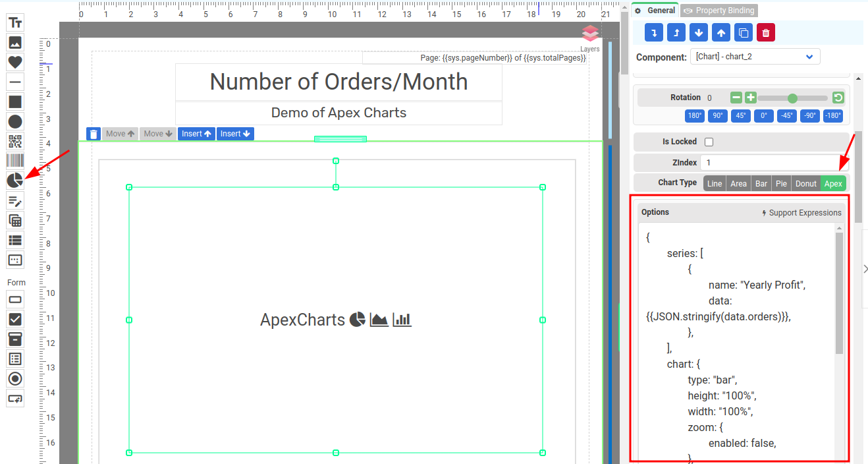Screen dimensions: 868x464
Task: Select the pie Chart tool
Action: point(15,180)
